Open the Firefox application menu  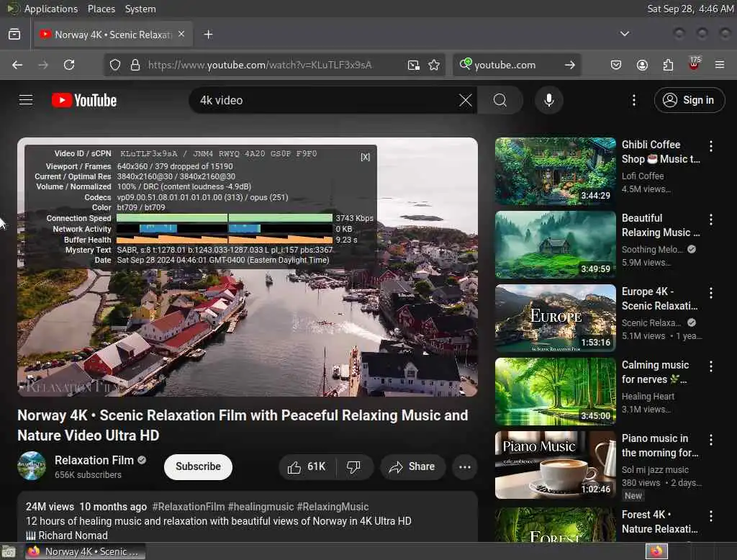pyautogui.click(x=720, y=65)
